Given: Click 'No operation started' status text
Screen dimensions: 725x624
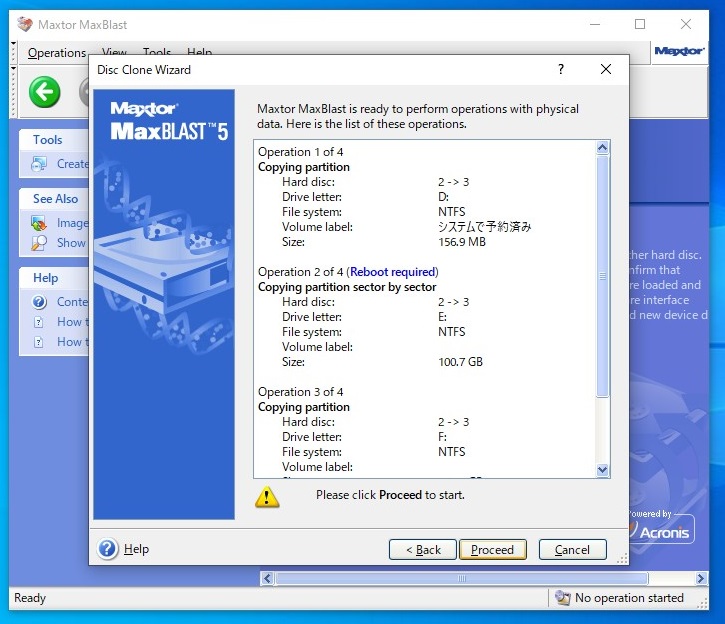Looking at the screenshot, I should (x=629, y=598).
